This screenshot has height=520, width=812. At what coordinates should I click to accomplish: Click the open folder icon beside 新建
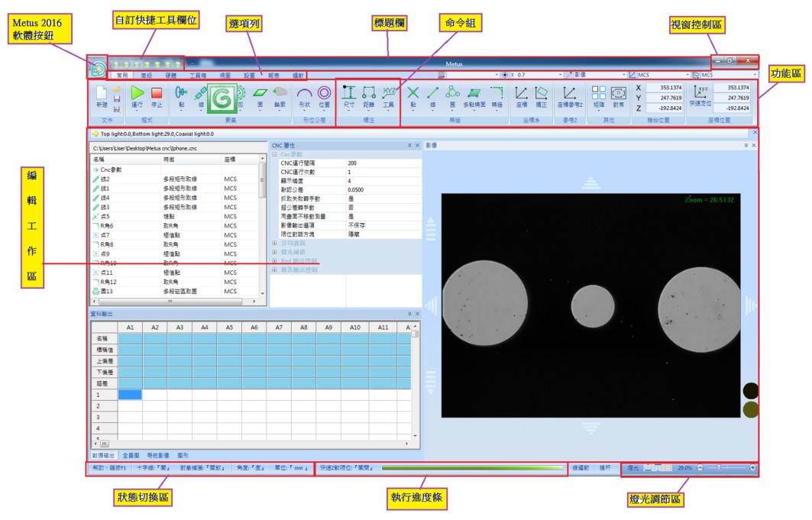117,89
